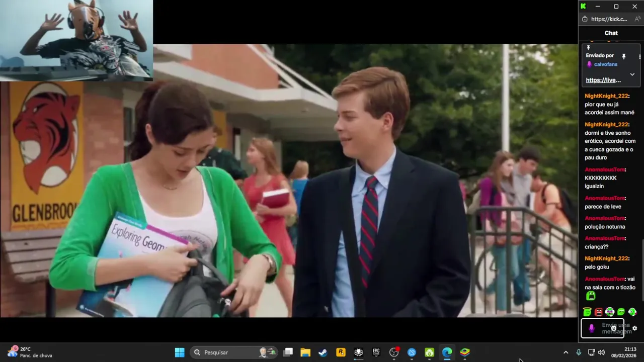Open BlueStacks from taskbar

point(465,352)
